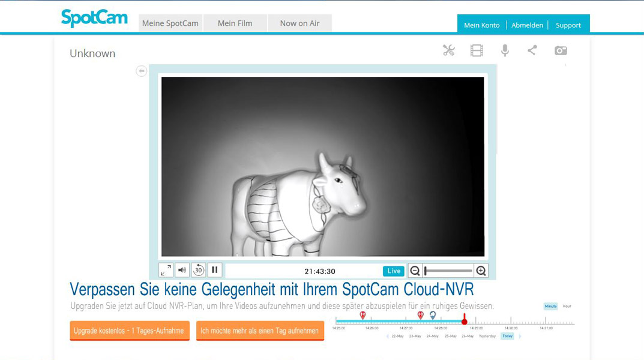Click Upgrade kostenlos - 1 Tages-Aufnahme
This screenshot has width=644, height=360.
pos(130,331)
